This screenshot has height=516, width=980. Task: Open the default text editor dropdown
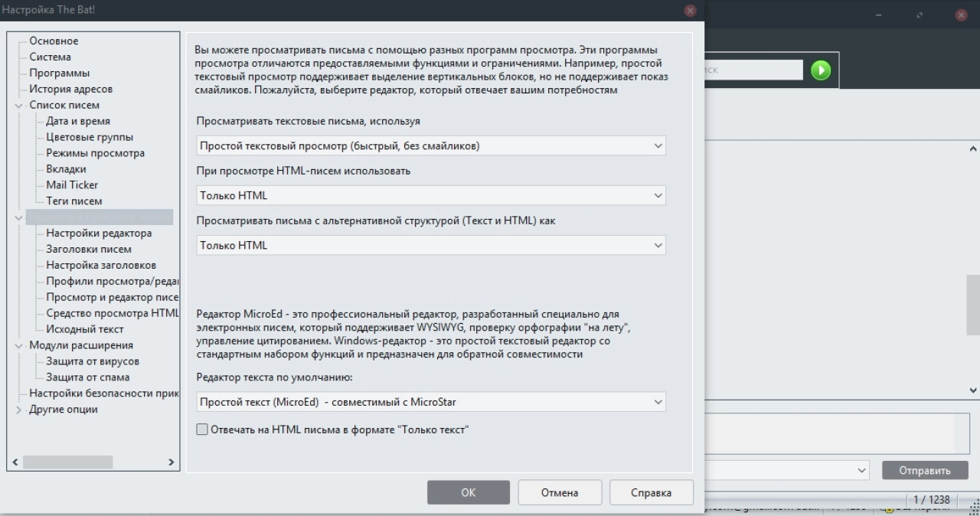tap(431, 401)
